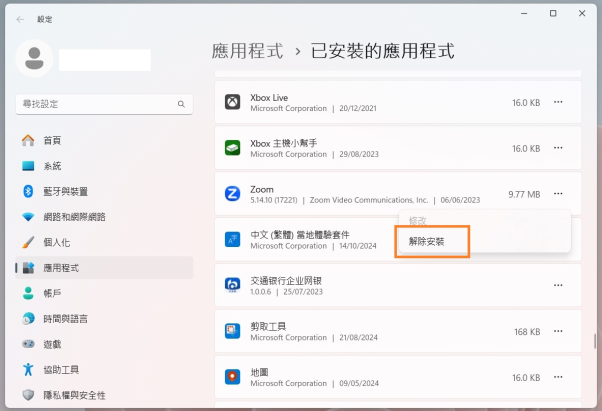Click the app list vertical scrollbar
This screenshot has height=411, width=602.
coord(595,341)
